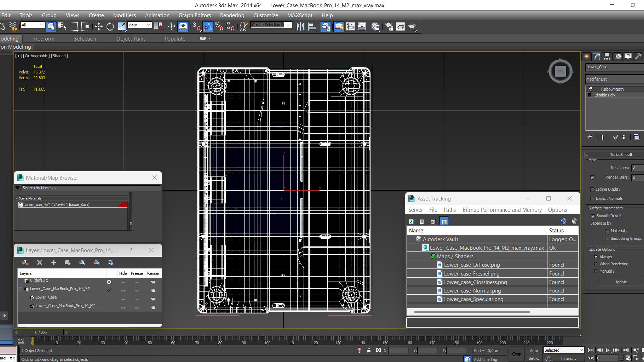This screenshot has height=362, width=644.
Task: Toggle Smooth Result checkbox
Action: click(593, 216)
